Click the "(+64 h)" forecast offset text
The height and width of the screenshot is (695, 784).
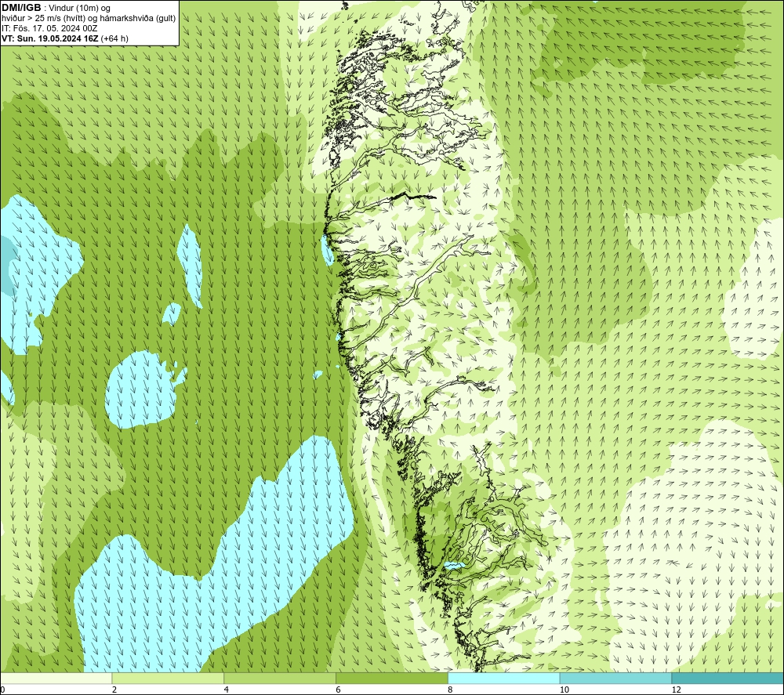[114, 38]
